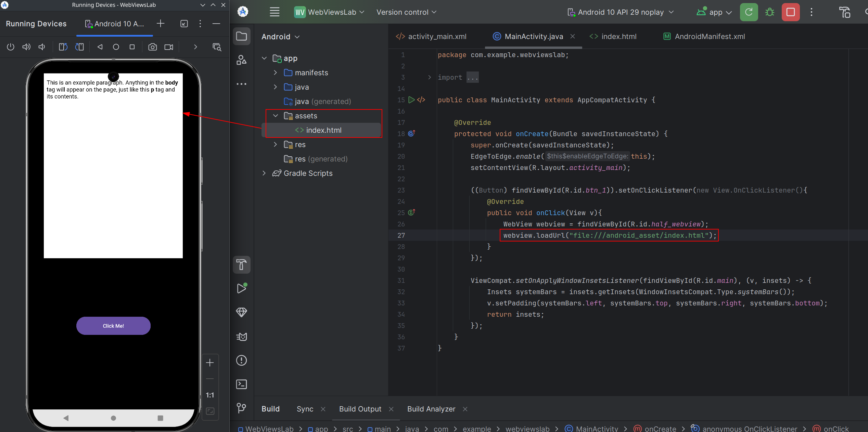Image resolution: width=868 pixels, height=432 pixels.
Task: Rotate device right icon
Action: (x=79, y=47)
